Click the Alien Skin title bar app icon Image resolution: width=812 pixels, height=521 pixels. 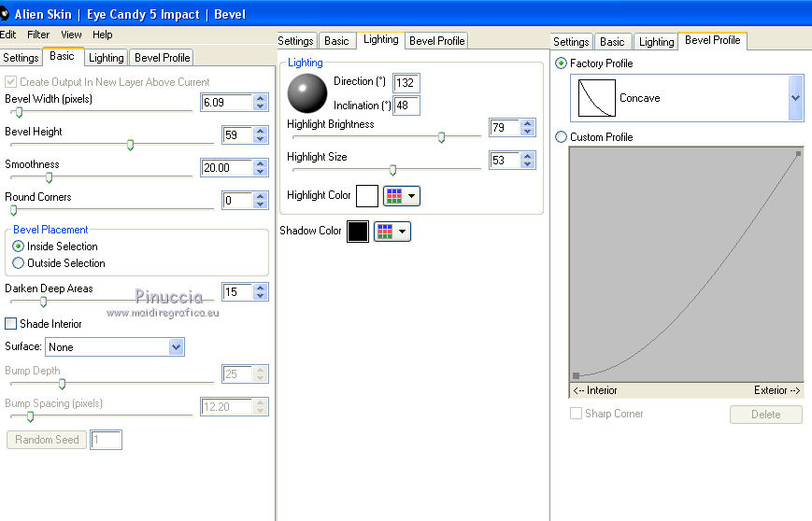(4, 14)
